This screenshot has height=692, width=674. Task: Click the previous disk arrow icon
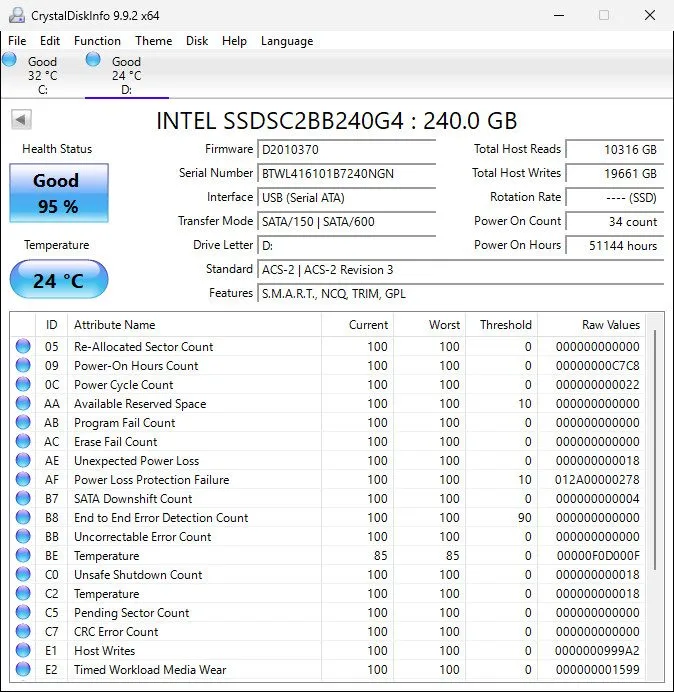click(x=21, y=119)
